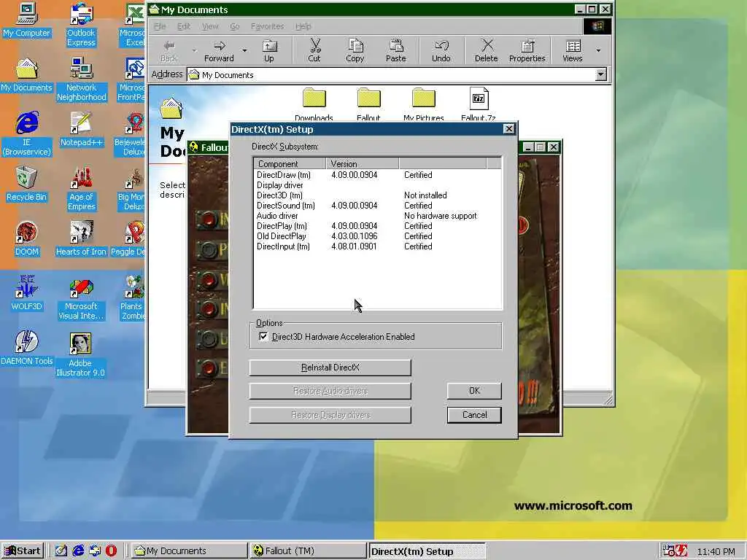The image size is (747, 560).
Task: Click Cancel in DirectX Setup dialog
Action: pos(474,415)
